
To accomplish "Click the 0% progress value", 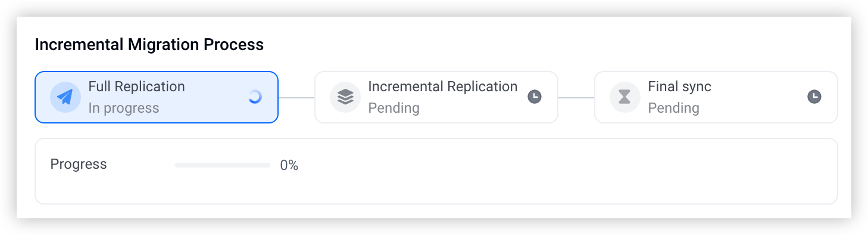I will pos(289,165).
